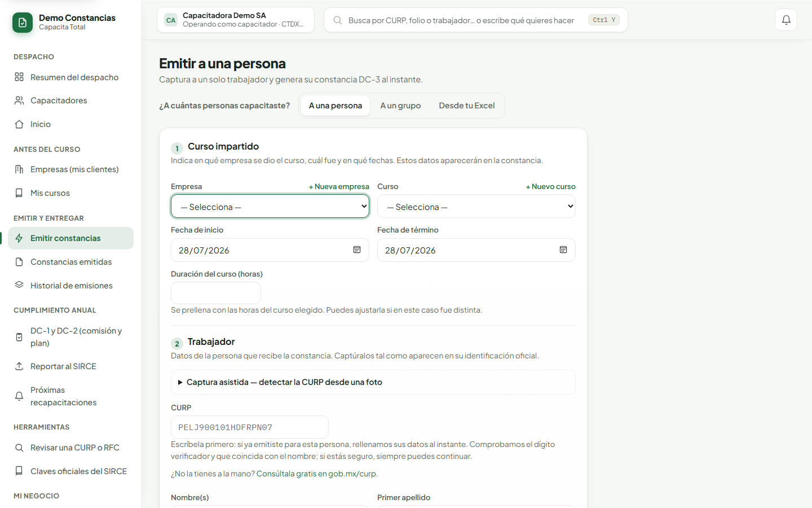Open the notifications bell
The width and height of the screenshot is (812, 508).
point(786,20)
